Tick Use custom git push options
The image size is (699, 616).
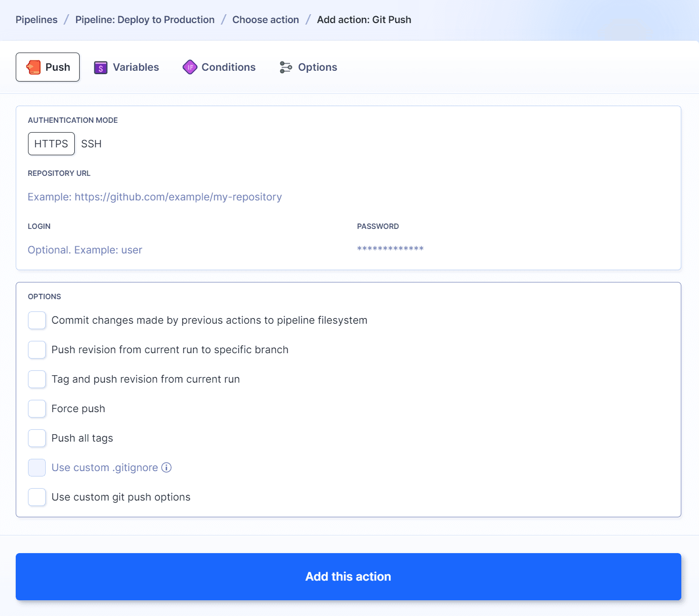37,497
